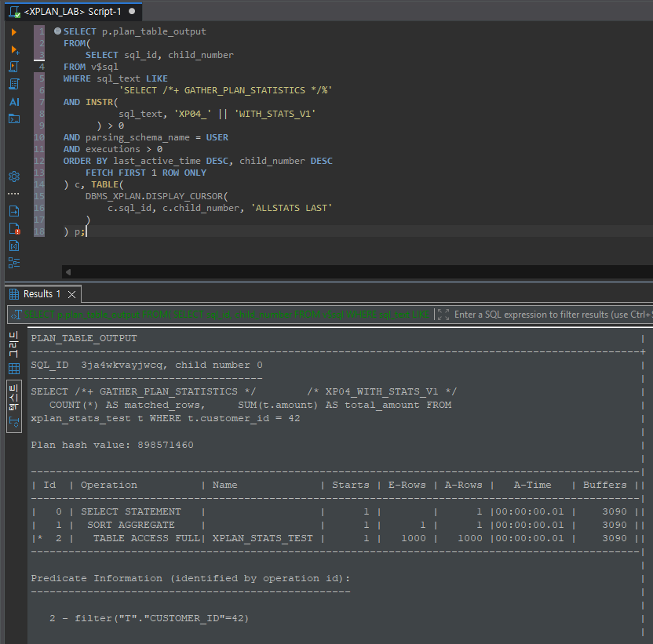Show the variables panel icon

click(14, 246)
